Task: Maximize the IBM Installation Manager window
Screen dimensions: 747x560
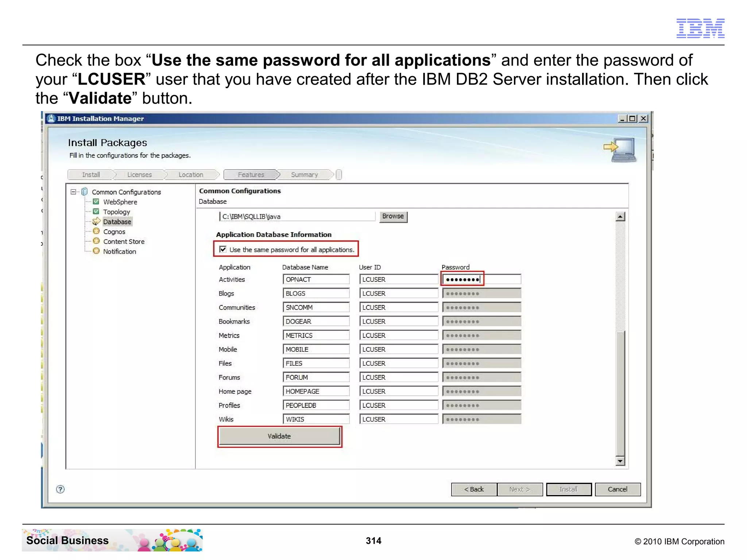Action: (632, 118)
